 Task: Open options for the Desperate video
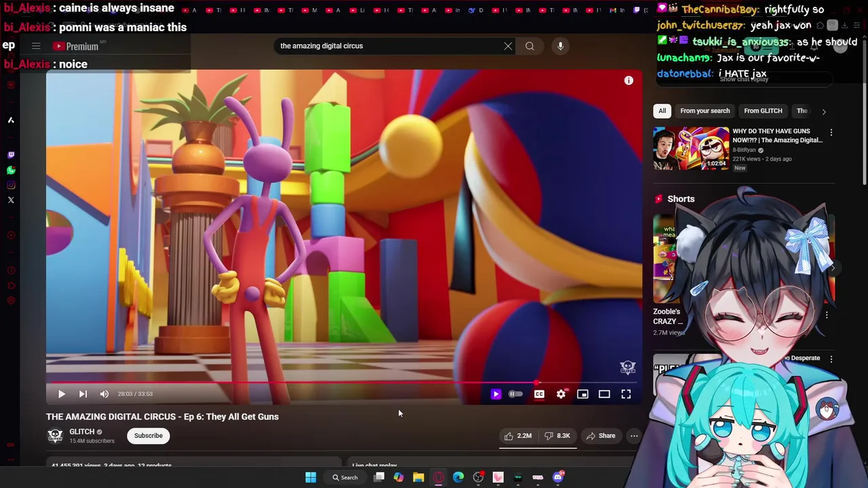(831, 359)
